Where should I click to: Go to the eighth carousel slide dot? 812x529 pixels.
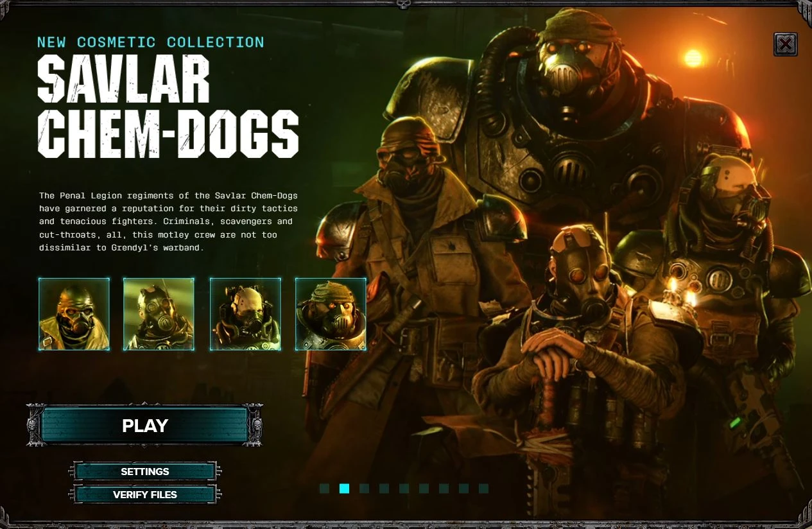[463, 489]
